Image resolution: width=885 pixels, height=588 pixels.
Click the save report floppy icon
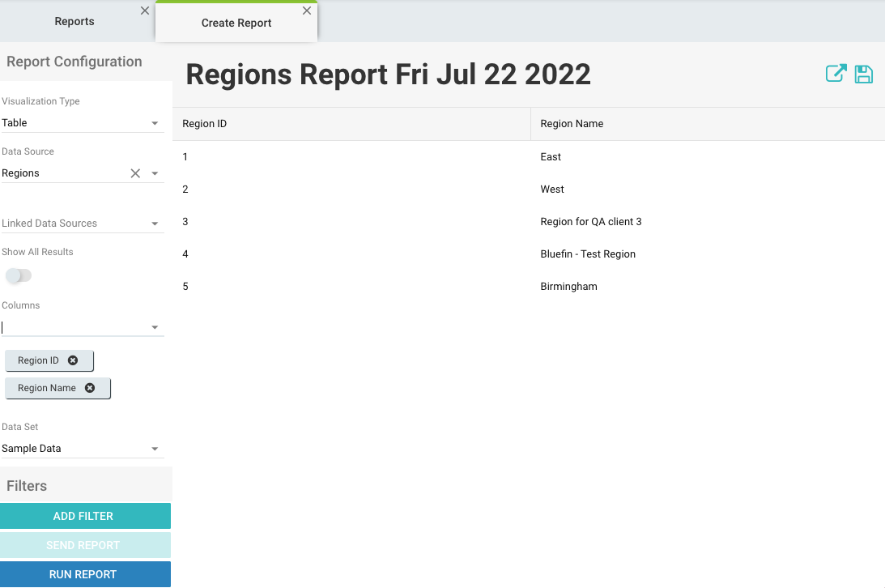pyautogui.click(x=864, y=75)
